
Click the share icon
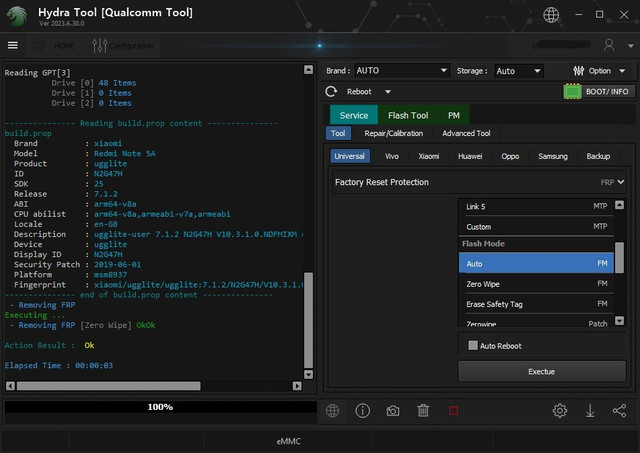619,411
